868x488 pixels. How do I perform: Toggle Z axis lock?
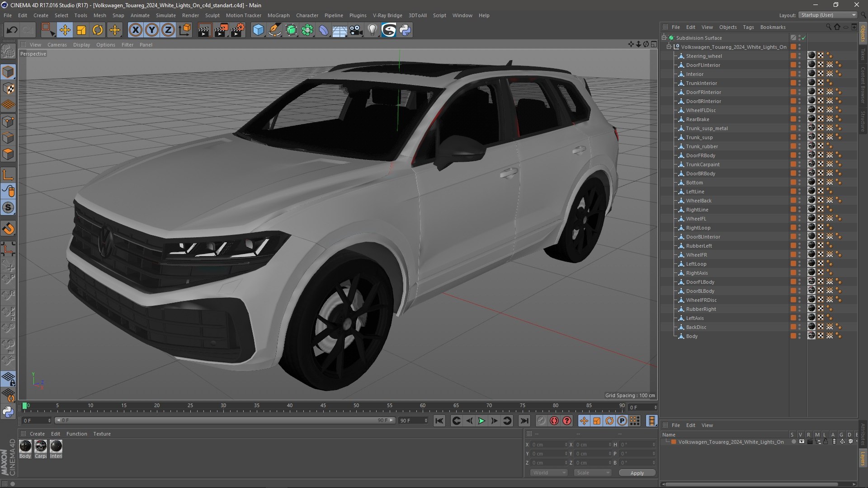point(168,30)
